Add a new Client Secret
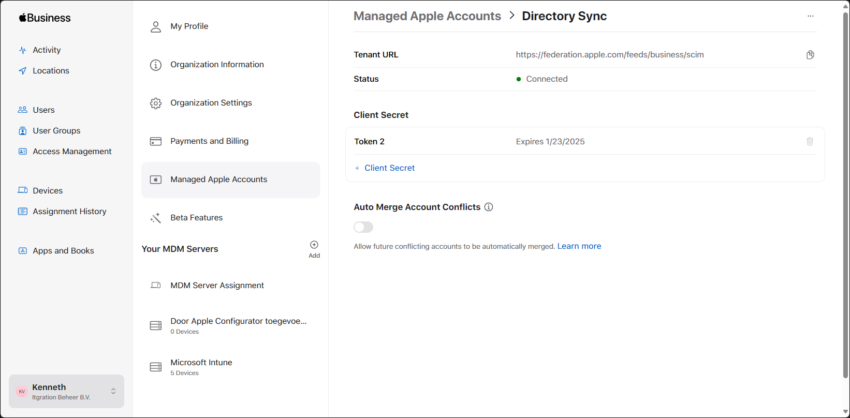 pyautogui.click(x=384, y=168)
